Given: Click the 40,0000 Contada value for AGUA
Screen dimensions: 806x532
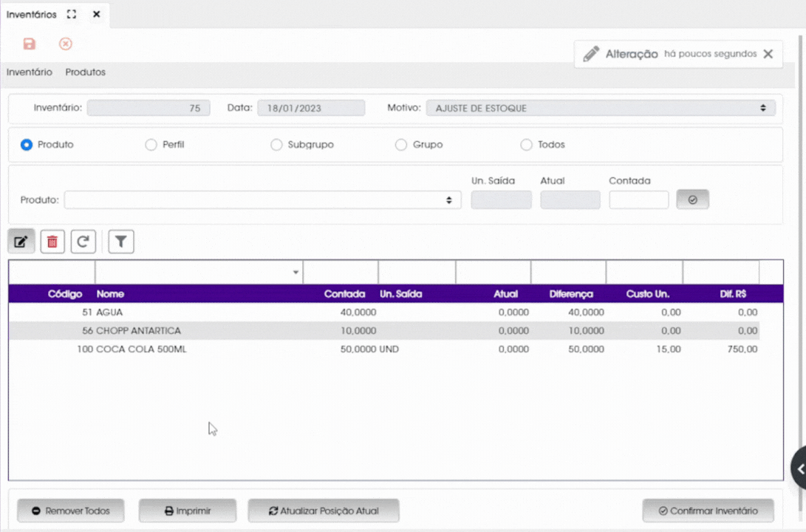Looking at the screenshot, I should click(358, 313).
